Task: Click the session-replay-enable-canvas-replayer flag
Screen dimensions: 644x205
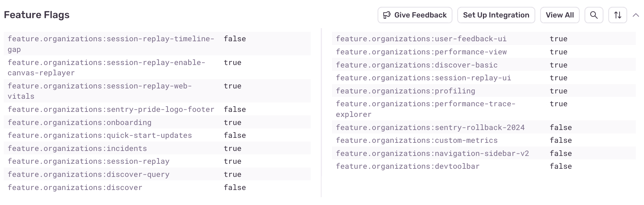Action: click(x=106, y=67)
